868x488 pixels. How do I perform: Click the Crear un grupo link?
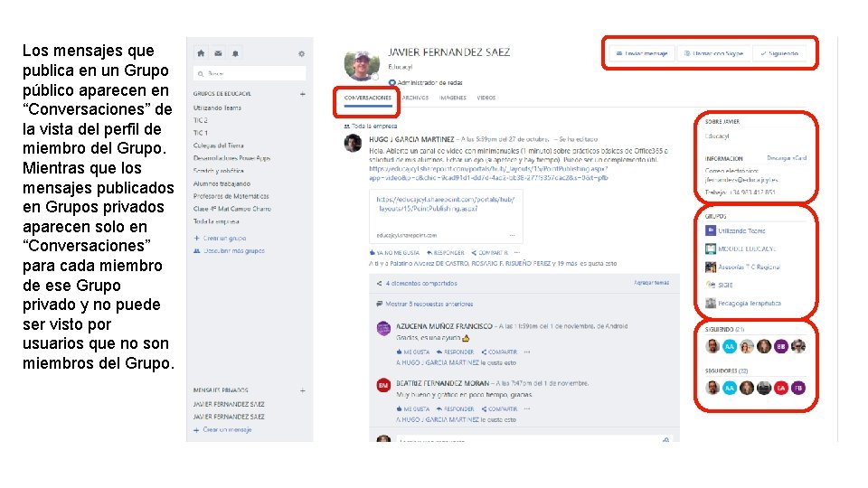(221, 239)
